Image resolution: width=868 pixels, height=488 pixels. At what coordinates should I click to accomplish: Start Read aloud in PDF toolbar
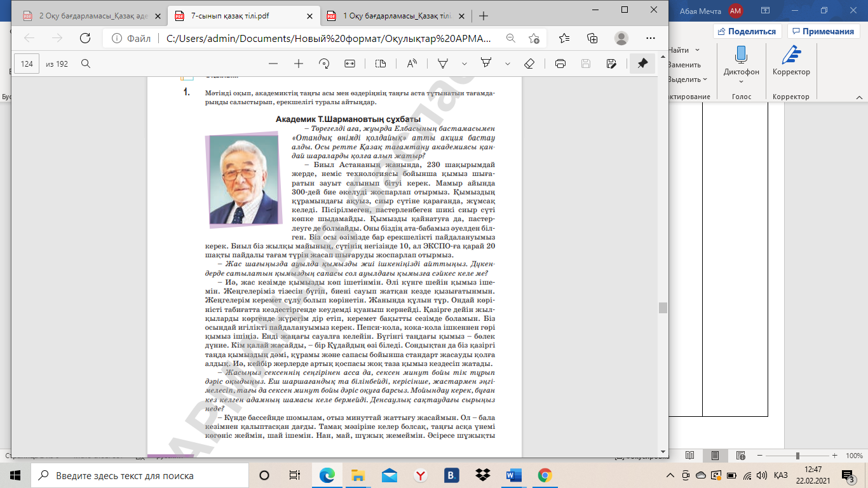[x=412, y=64]
